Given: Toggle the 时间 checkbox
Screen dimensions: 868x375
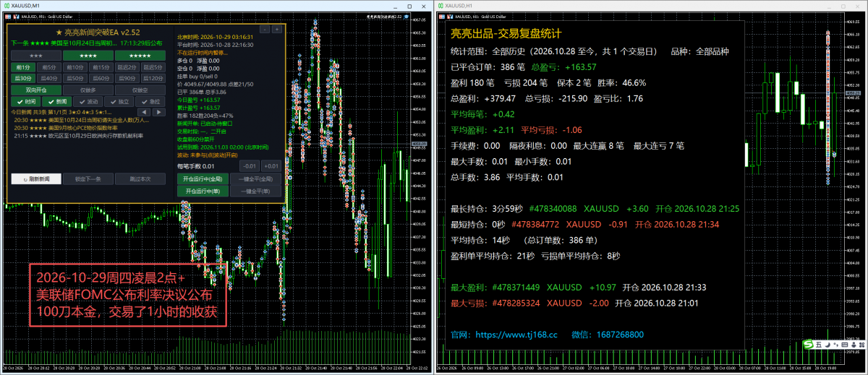Looking at the screenshot, I should click(x=26, y=101).
